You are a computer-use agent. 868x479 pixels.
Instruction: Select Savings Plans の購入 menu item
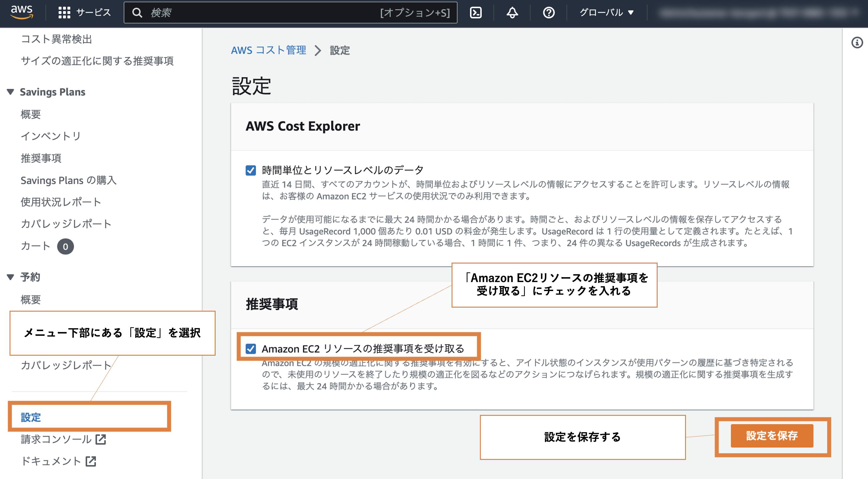click(68, 180)
